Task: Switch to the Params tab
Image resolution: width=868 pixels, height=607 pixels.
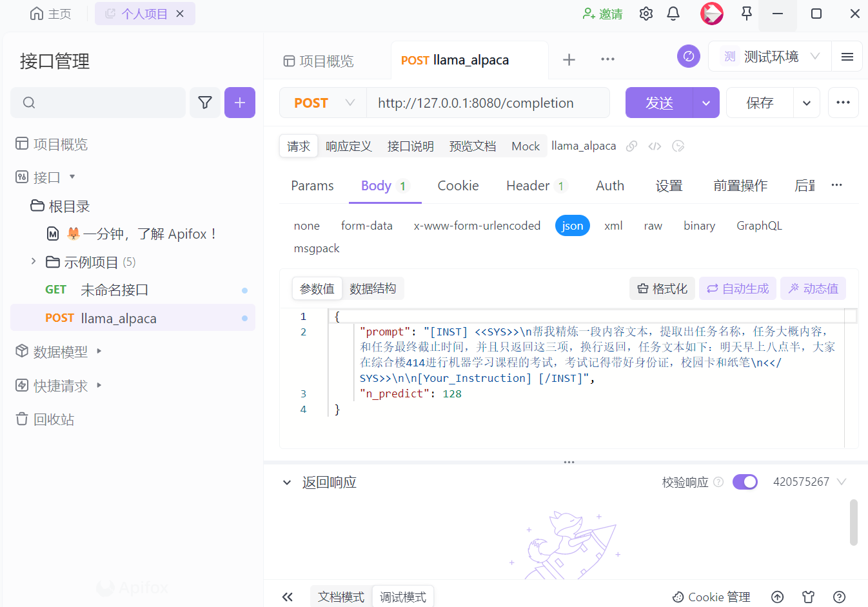Action: [312, 186]
